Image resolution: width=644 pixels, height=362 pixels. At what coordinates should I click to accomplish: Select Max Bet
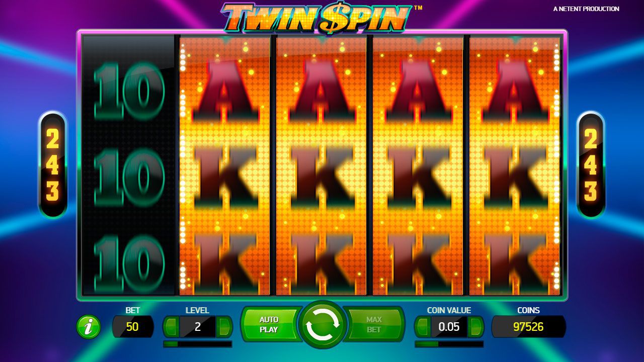pos(375,325)
